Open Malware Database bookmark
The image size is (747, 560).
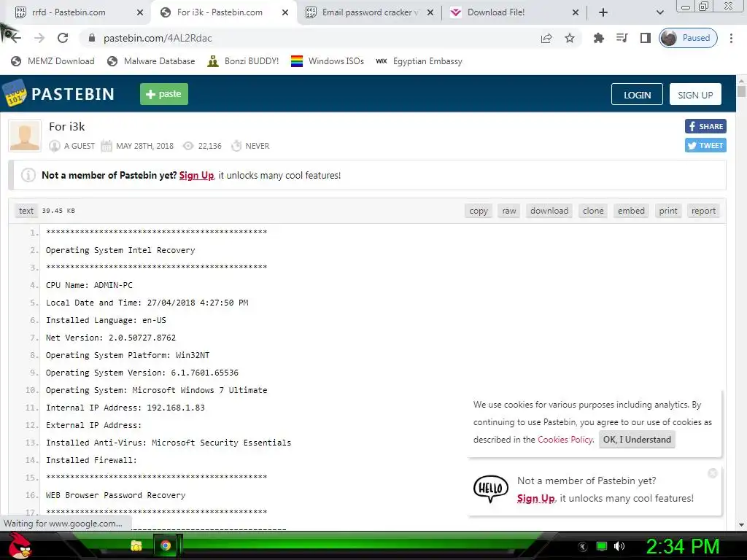click(x=151, y=61)
